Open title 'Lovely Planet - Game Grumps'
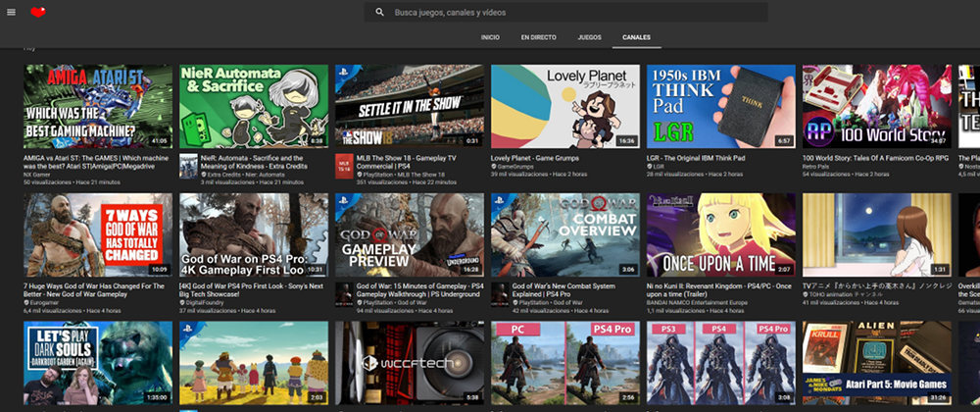Viewport: 980px width, 412px height. pyautogui.click(x=534, y=158)
